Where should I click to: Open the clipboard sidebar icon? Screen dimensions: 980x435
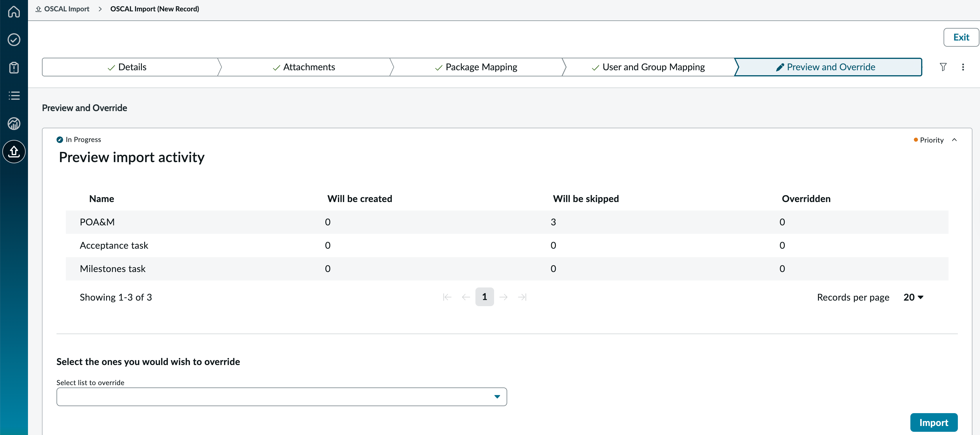(x=14, y=67)
